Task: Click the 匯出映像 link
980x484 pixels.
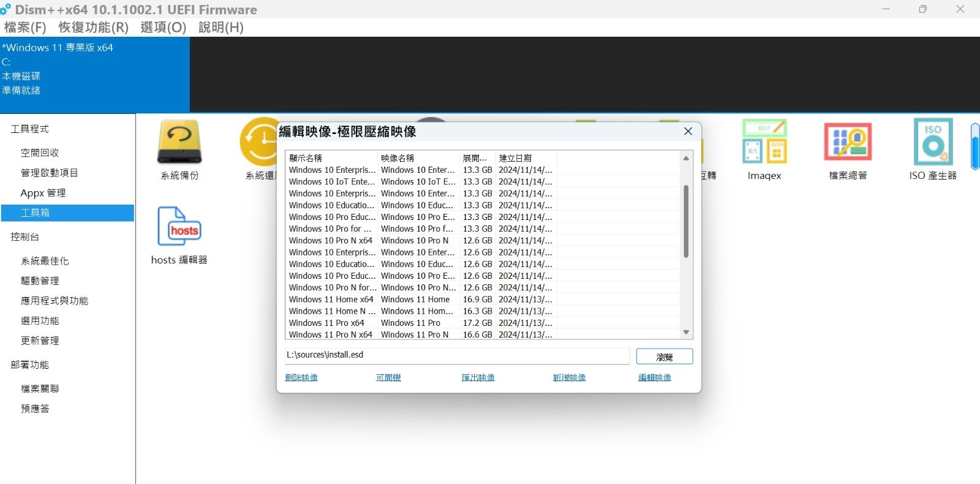Action: pos(478,377)
